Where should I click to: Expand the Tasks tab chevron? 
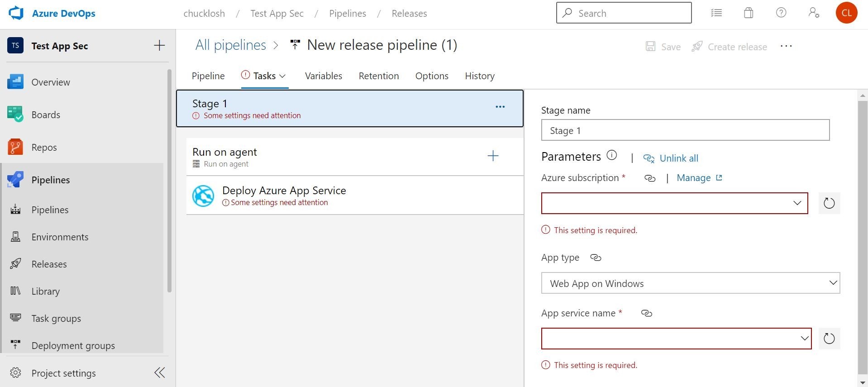(282, 76)
